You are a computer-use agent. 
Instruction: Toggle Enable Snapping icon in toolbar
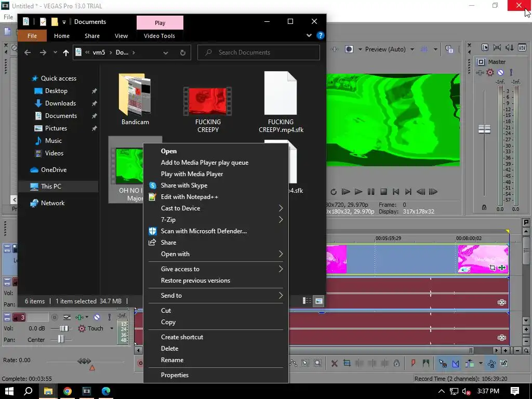[443, 363]
